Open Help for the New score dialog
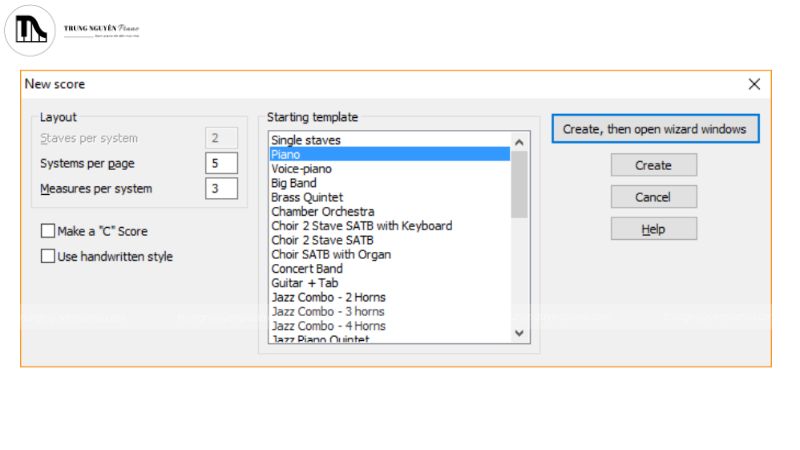Viewport: 800px width, 450px height. [x=653, y=229]
